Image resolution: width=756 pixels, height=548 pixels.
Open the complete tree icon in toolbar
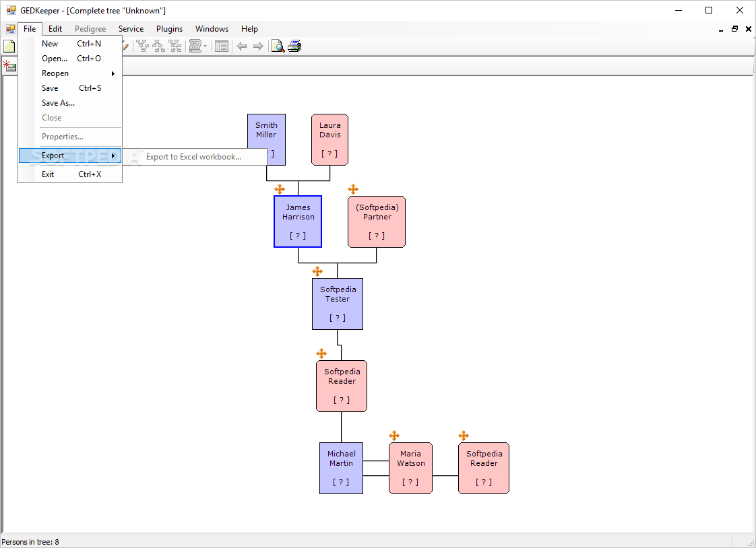point(175,46)
